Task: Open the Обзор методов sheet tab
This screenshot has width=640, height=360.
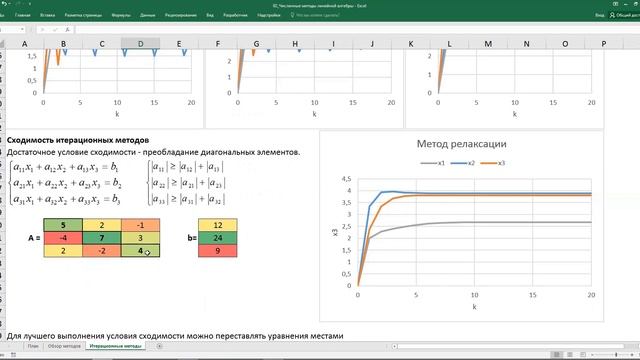Action: point(64,346)
